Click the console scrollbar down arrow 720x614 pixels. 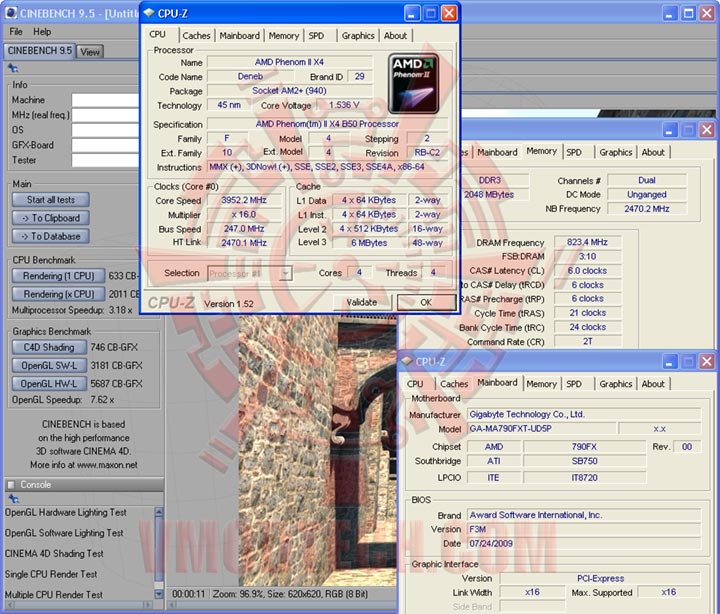[x=159, y=594]
